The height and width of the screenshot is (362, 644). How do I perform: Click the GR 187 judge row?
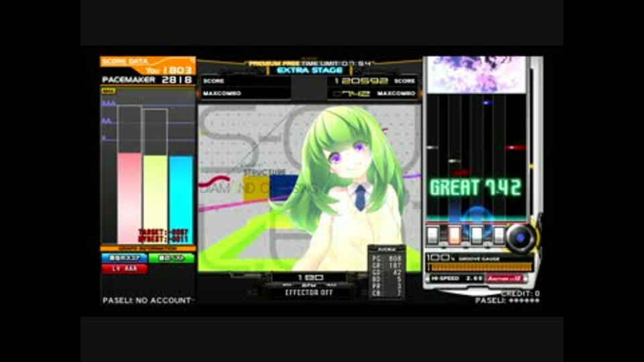coord(386,266)
